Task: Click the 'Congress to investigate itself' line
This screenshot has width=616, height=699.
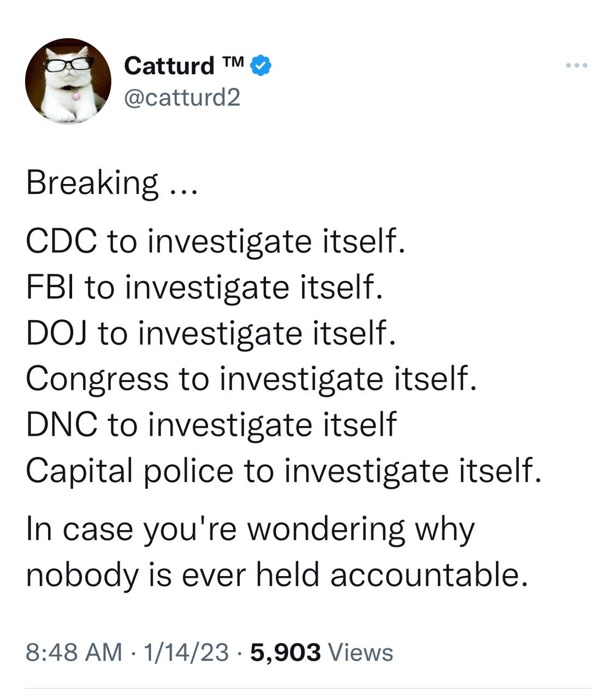Action: pos(252,379)
